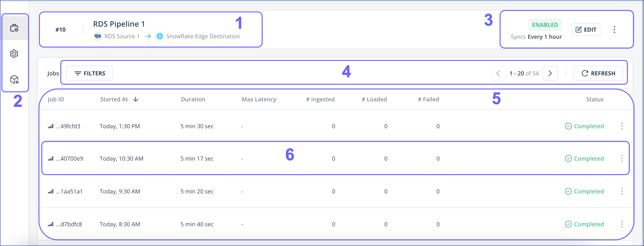Click the 5 min 20 sec duration

197,191
